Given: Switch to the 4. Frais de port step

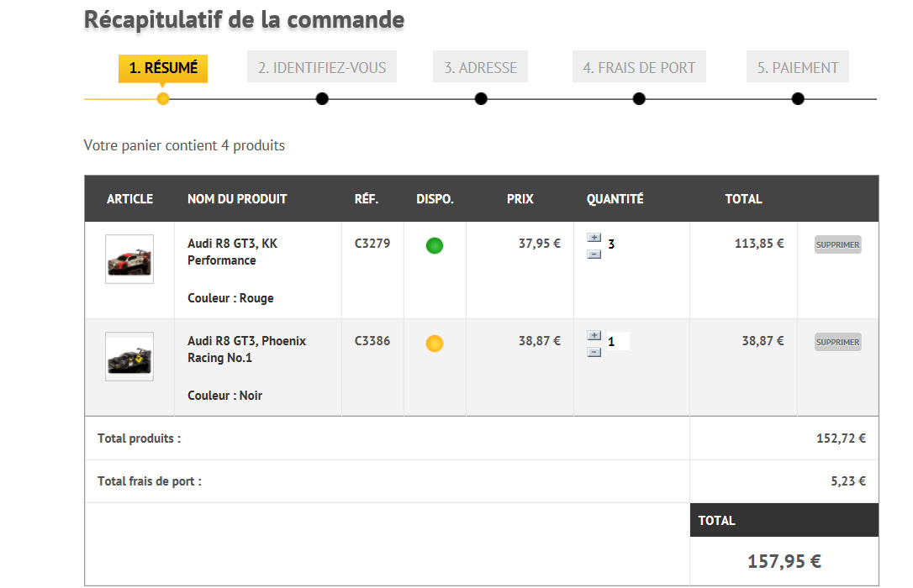Looking at the screenshot, I should (x=639, y=68).
